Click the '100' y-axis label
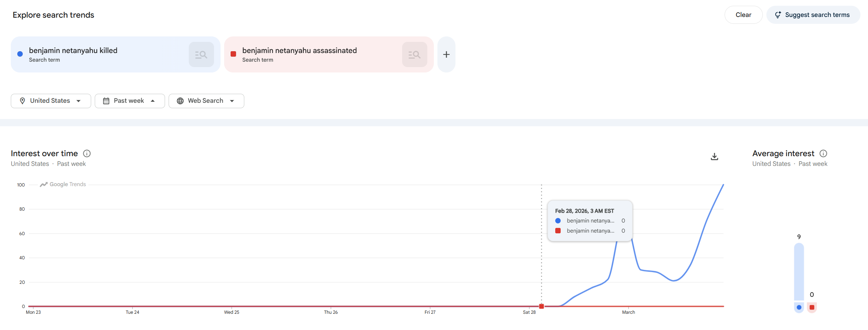Viewport: 868px width, 330px height. click(x=21, y=185)
